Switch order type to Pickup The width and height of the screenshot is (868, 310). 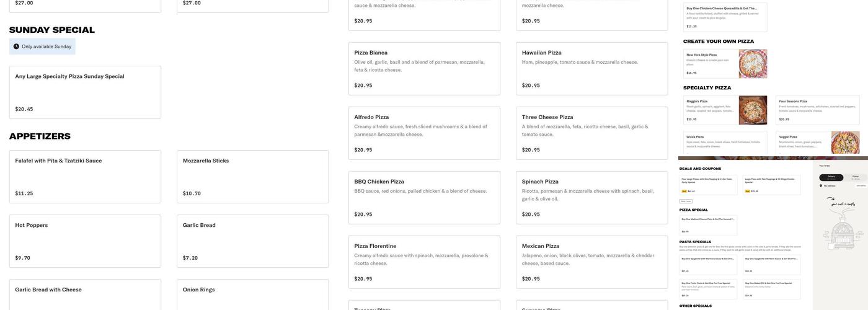pyautogui.click(x=856, y=177)
